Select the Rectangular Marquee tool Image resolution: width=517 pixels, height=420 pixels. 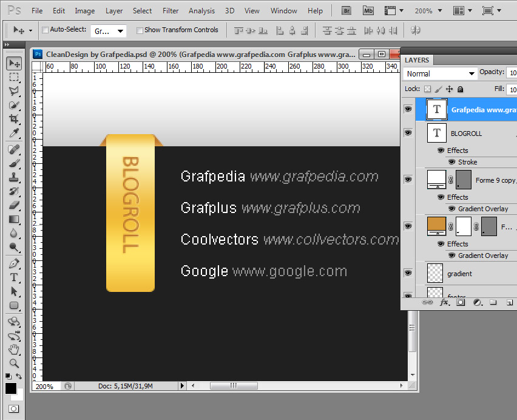[x=14, y=77]
